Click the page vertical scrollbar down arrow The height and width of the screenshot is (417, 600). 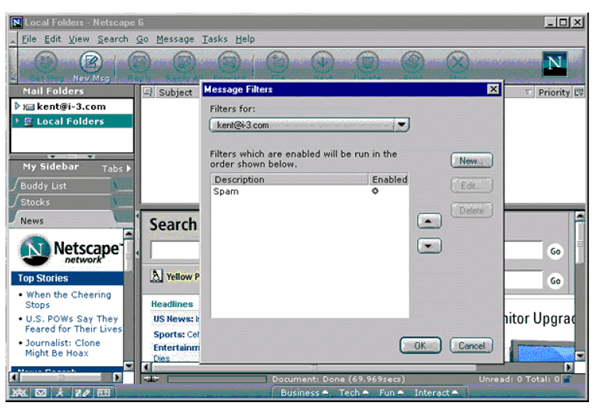[580, 355]
